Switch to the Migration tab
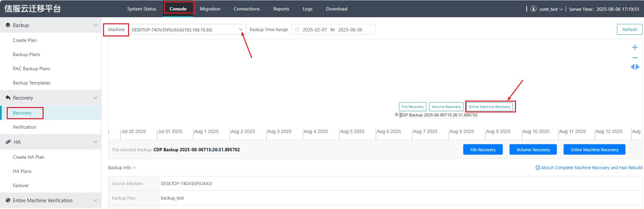Viewport: 644px width, 209px height. [210, 9]
